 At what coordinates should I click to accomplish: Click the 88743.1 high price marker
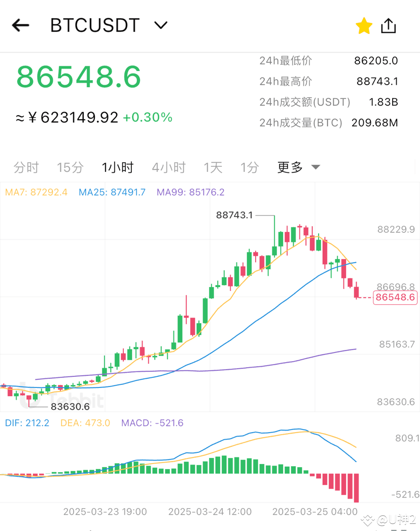235,215
